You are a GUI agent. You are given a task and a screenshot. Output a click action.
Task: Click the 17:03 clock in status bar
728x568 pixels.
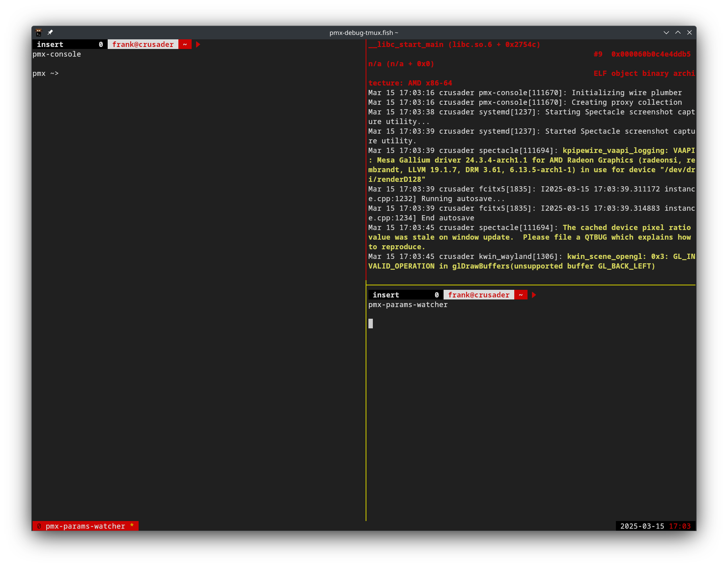pyautogui.click(x=680, y=526)
